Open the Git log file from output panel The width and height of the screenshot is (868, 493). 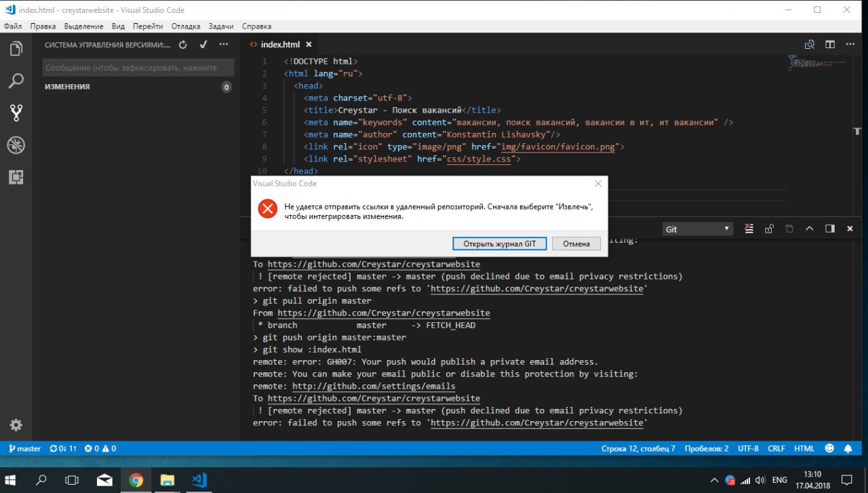[x=789, y=229]
